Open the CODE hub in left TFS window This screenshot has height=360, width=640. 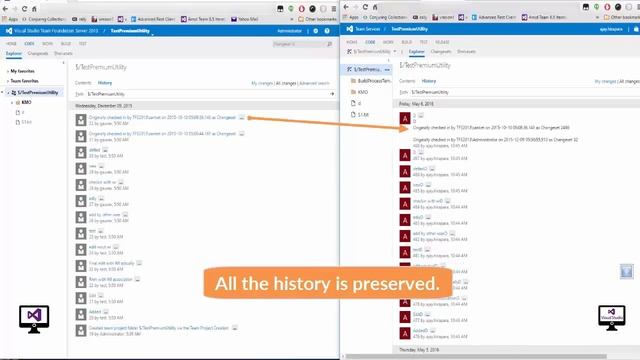point(29,44)
